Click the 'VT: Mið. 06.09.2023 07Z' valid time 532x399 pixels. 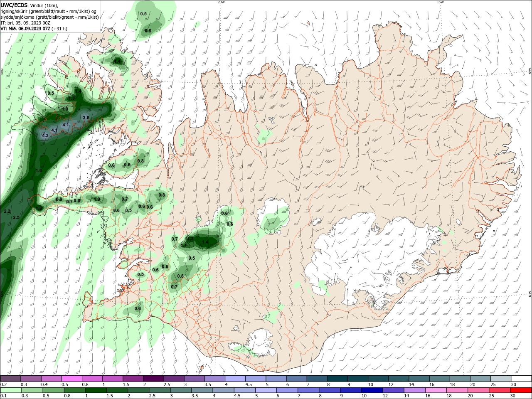[x=25, y=29]
